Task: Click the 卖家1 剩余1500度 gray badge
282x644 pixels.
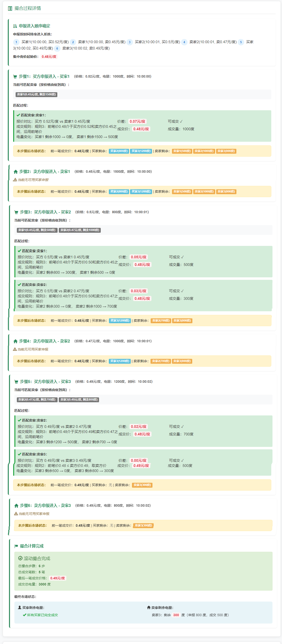Action: click(x=36, y=94)
